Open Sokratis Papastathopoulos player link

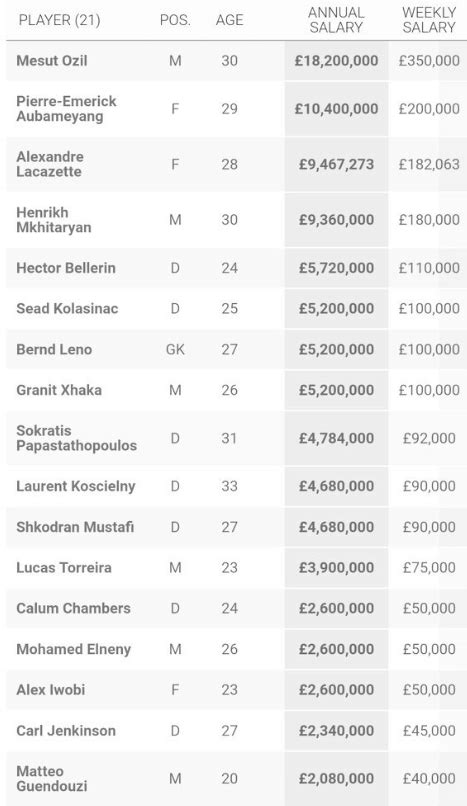pos(77,438)
